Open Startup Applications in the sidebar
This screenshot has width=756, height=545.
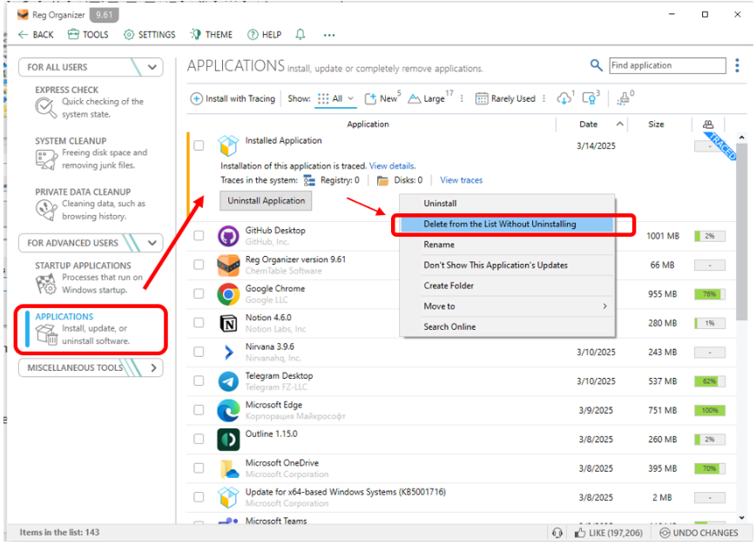coord(89,278)
